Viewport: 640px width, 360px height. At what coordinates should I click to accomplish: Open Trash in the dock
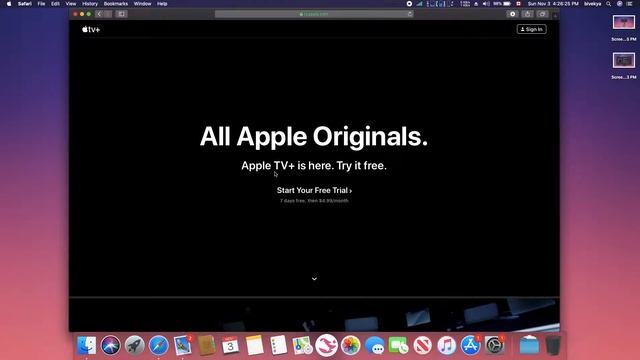(553, 345)
